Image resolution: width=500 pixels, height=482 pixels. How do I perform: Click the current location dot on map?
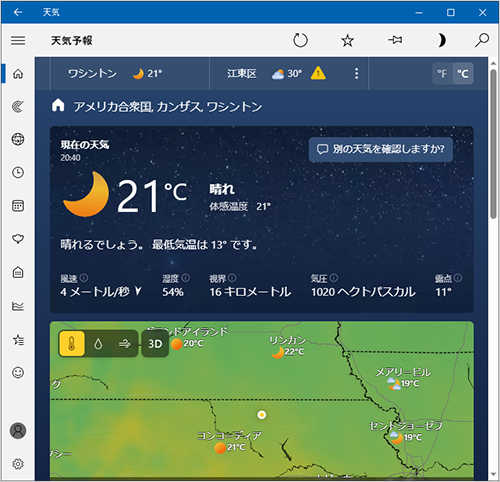pos(262,415)
